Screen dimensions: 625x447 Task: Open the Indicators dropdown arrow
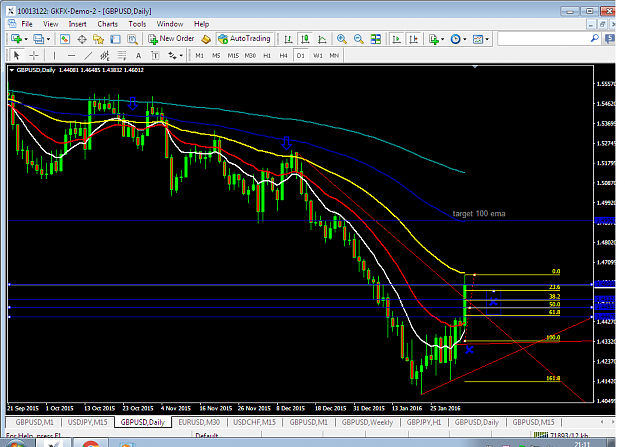442,39
